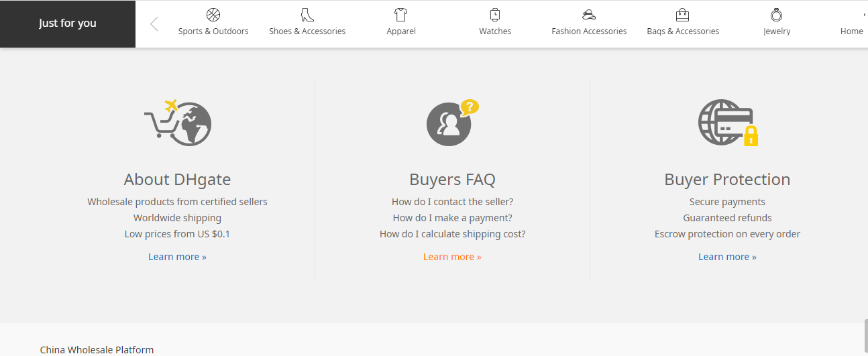This screenshot has width=868, height=356.
Task: Click the Buyers FAQ question bubble icon
Action: [x=453, y=123]
